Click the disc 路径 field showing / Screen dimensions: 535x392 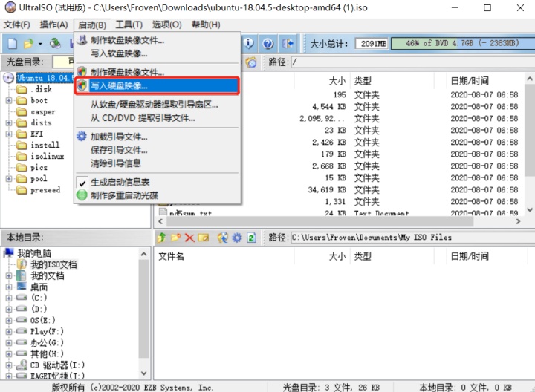[413, 62]
